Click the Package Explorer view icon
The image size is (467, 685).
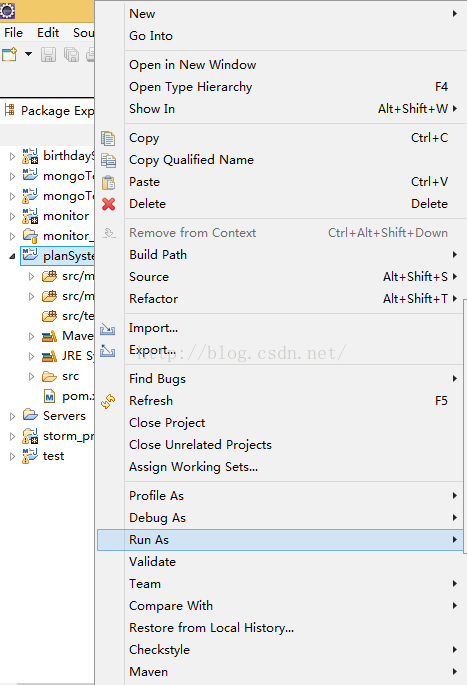tap(10, 110)
